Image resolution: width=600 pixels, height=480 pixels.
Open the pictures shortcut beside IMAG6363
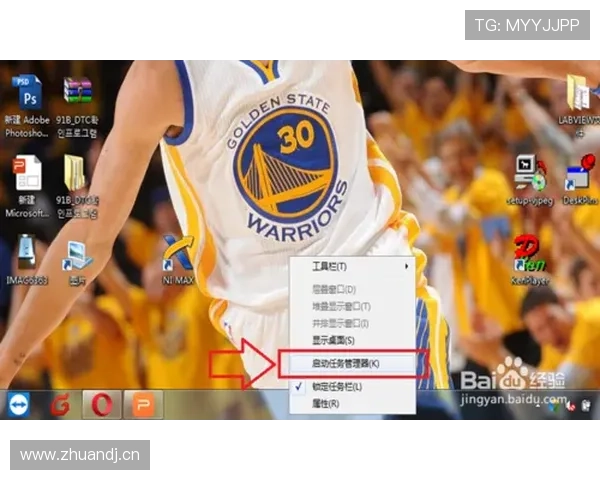click(x=77, y=257)
